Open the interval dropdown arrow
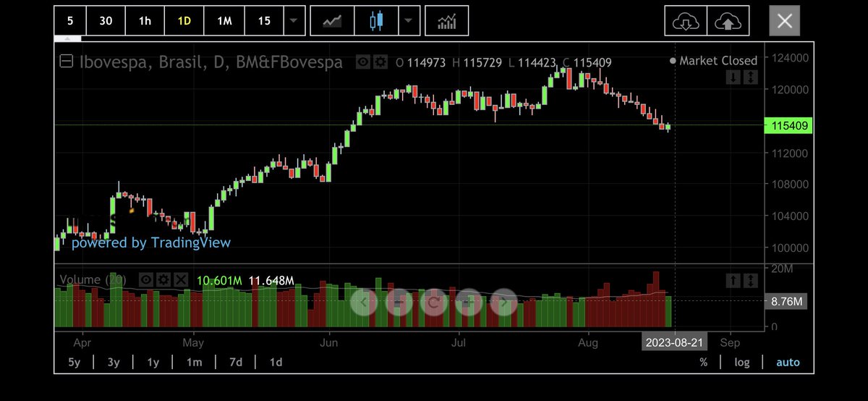 pyautogui.click(x=293, y=21)
